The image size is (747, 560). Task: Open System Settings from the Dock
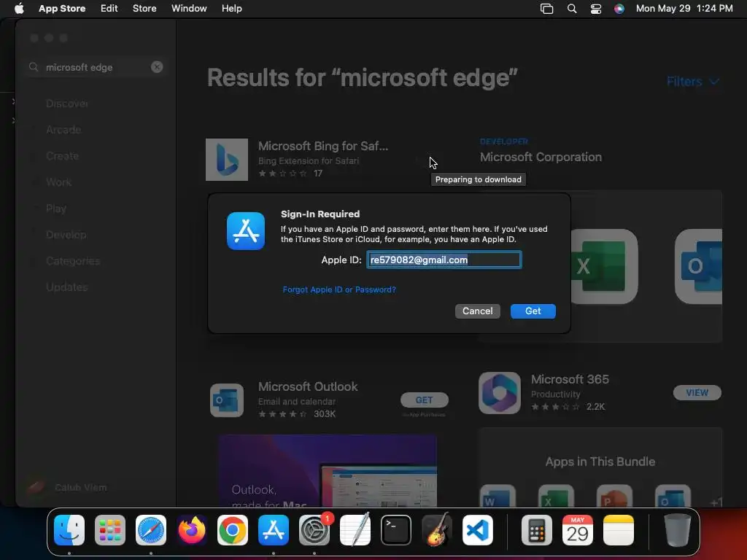(x=314, y=530)
